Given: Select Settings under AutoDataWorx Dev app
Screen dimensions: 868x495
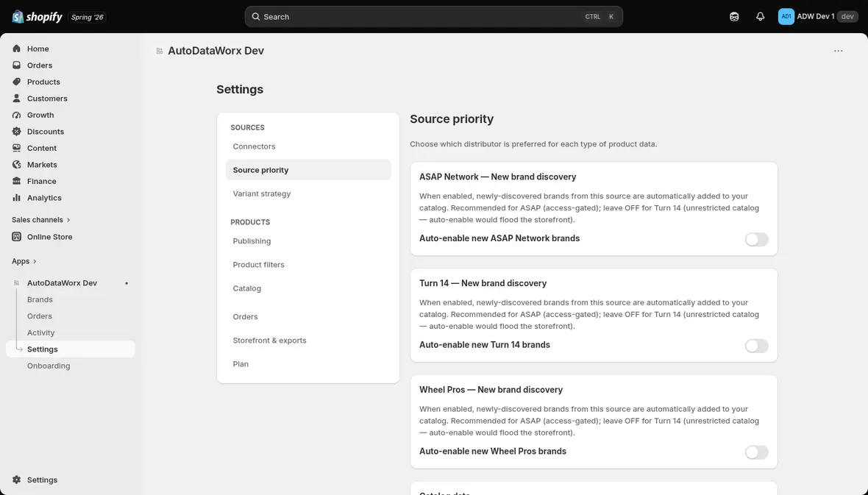Looking at the screenshot, I should [x=71, y=349].
